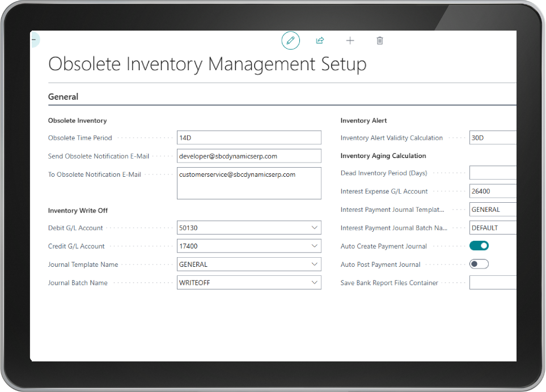Screen dimensions: 546x392
Task: Click the Save Bank Report Files Container field
Action: 493,283
